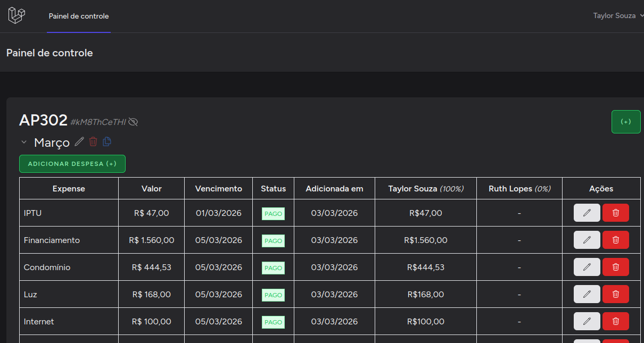
Task: Click the green (+) button beside AP302
Action: pos(626,122)
